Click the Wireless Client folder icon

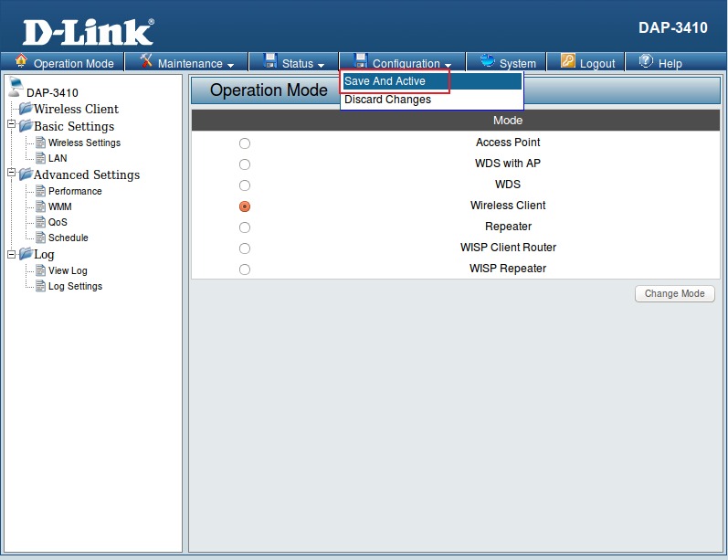pyautogui.click(x=25, y=109)
